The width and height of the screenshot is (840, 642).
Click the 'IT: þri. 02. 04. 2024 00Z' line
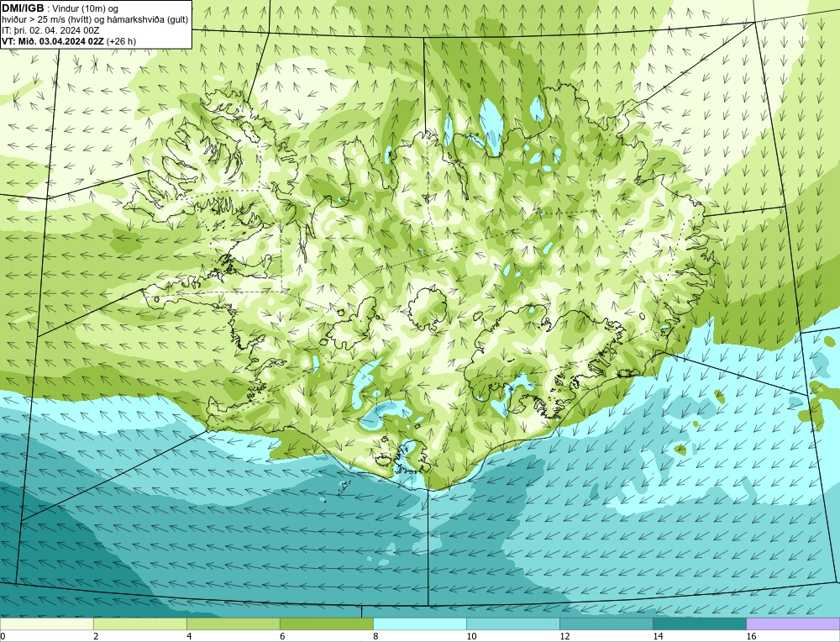click(50, 30)
